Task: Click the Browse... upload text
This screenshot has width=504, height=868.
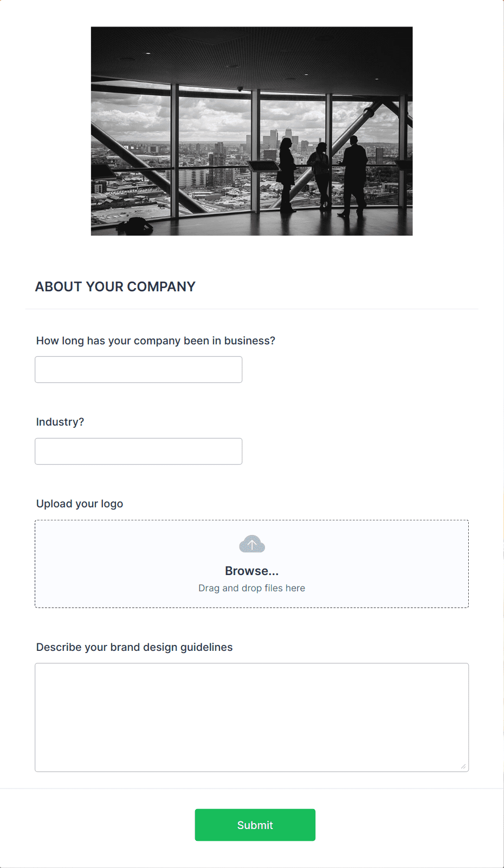Action: (x=252, y=571)
